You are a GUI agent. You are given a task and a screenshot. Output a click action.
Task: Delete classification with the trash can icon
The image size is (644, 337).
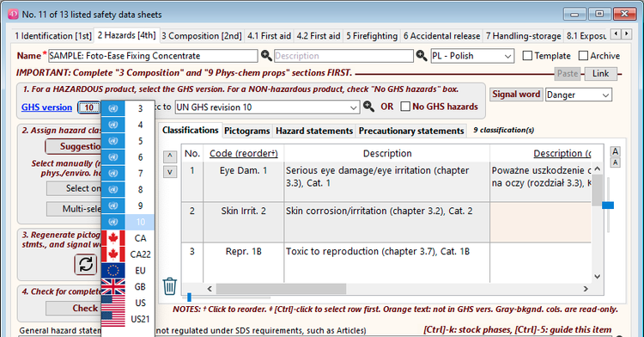coord(170,286)
